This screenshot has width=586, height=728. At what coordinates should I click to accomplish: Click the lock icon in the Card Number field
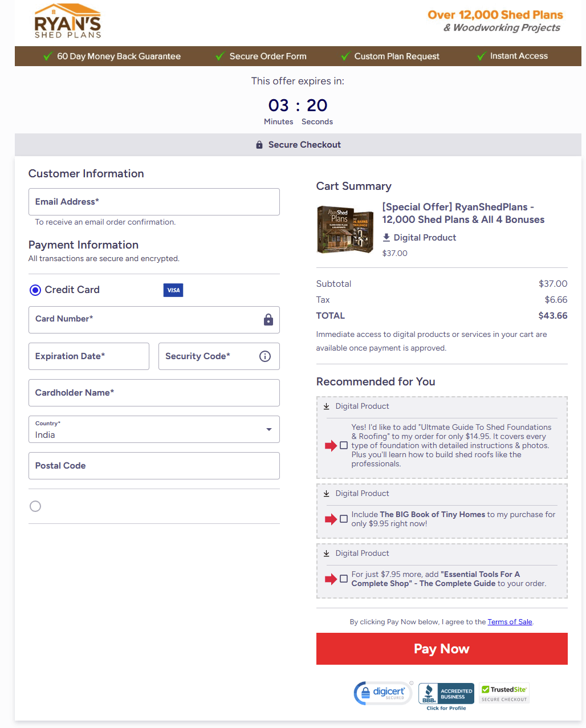point(268,320)
